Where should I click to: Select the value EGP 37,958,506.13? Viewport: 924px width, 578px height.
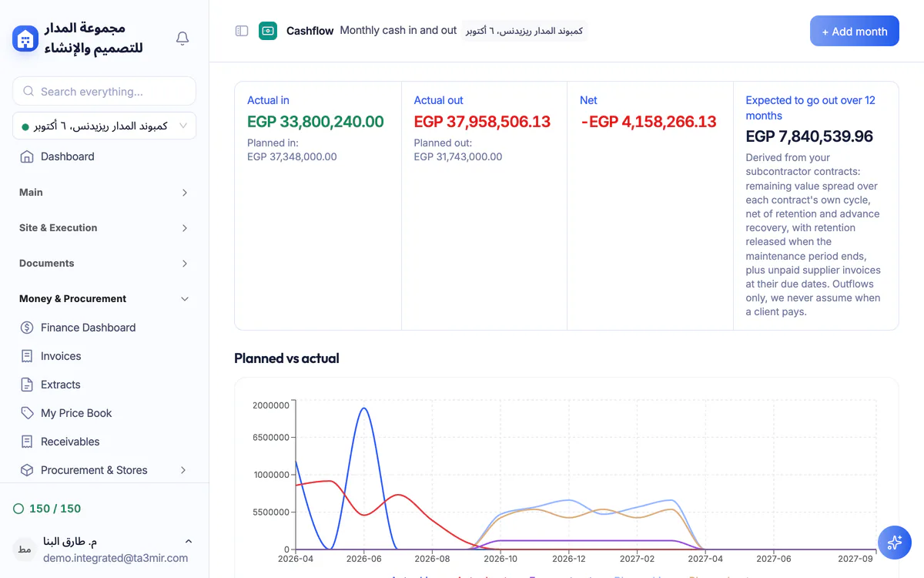pyautogui.click(x=482, y=122)
